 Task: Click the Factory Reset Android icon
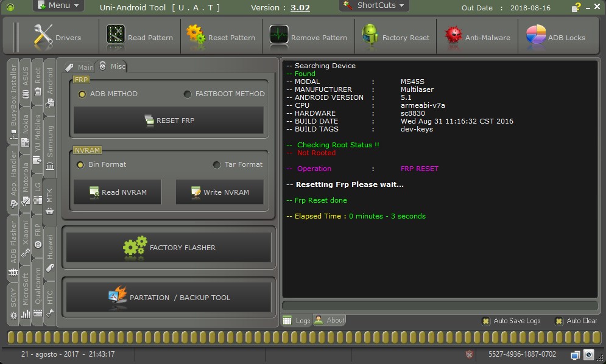(x=370, y=36)
